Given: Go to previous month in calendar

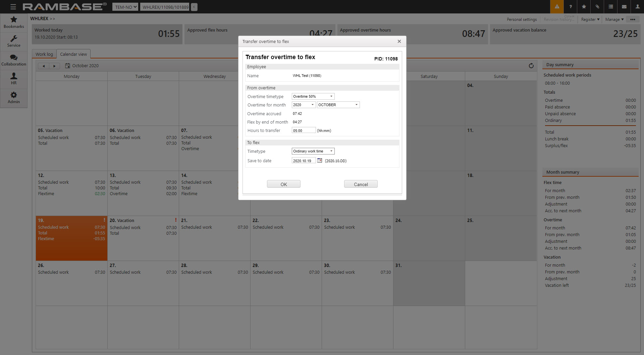Looking at the screenshot, I should click(x=43, y=66).
